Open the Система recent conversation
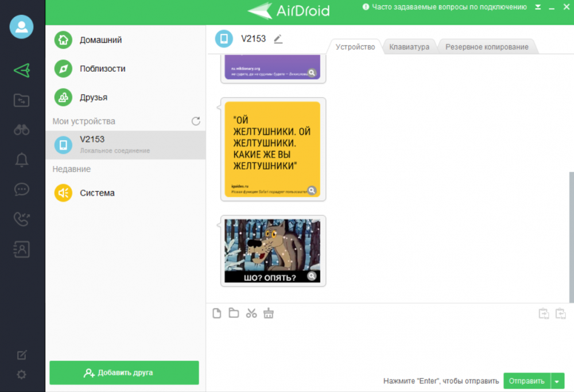The height and width of the screenshot is (392, 574). 126,193
